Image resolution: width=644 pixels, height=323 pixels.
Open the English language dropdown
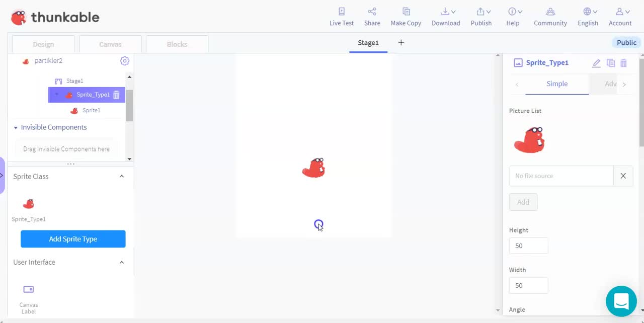(x=588, y=17)
